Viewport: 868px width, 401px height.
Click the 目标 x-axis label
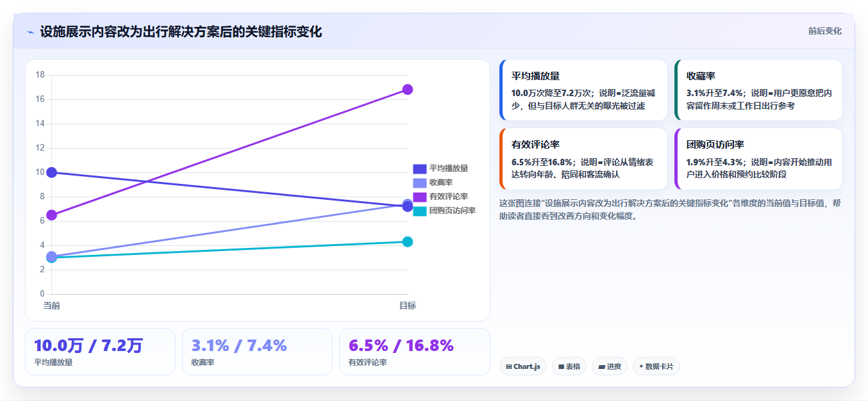tap(407, 306)
